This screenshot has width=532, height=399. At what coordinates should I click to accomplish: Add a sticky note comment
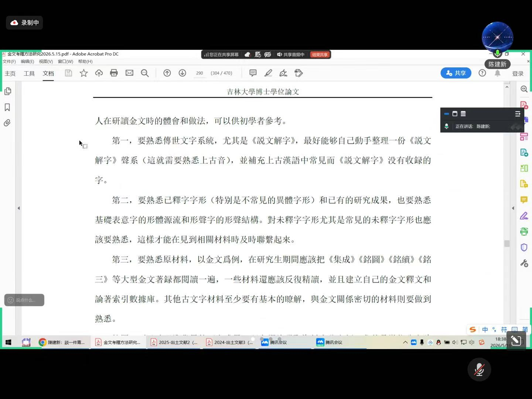(253, 73)
